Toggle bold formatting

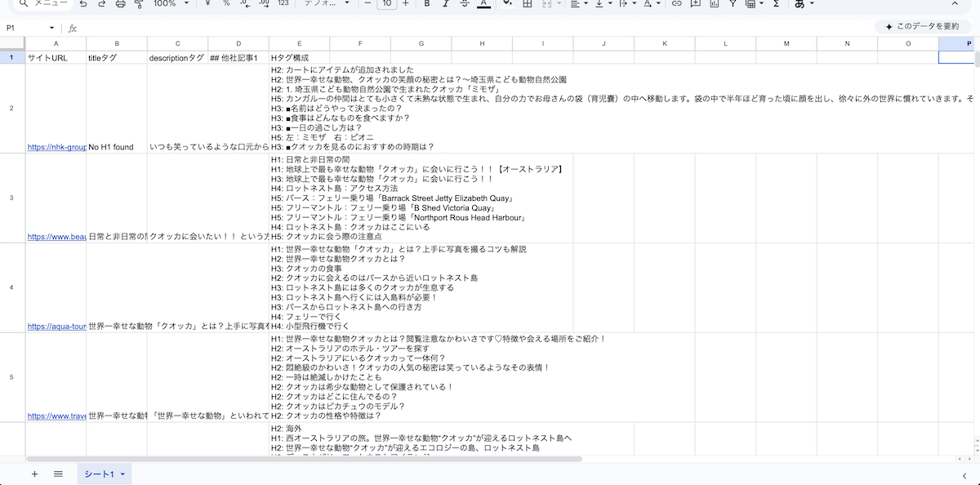pyautogui.click(x=427, y=5)
